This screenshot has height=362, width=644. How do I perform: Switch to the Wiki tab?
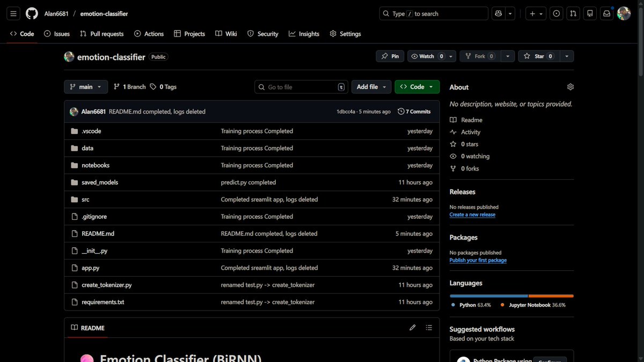coord(226,34)
